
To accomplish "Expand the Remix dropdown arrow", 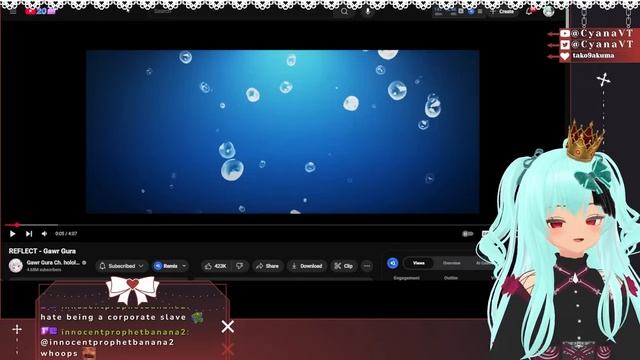I will click(184, 266).
